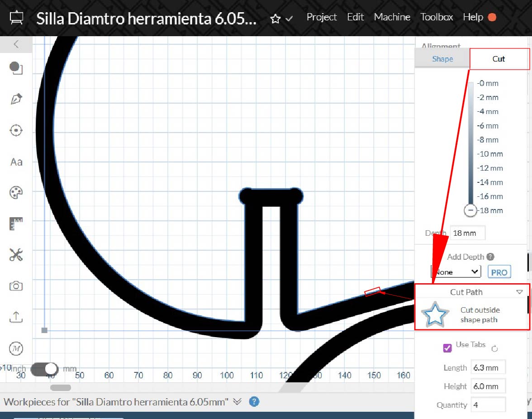The height and width of the screenshot is (419, 532).
Task: Click the depth slider handle at -18 mm
Action: 470,210
